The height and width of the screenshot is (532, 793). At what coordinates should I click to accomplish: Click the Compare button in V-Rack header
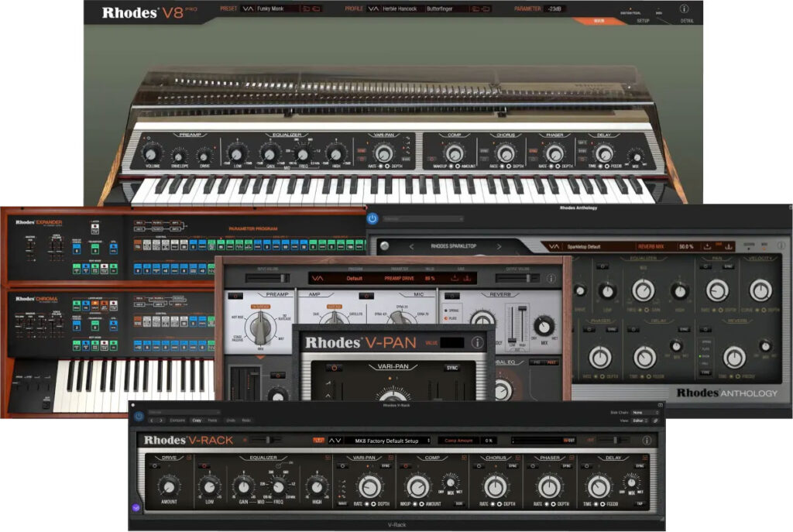177,420
